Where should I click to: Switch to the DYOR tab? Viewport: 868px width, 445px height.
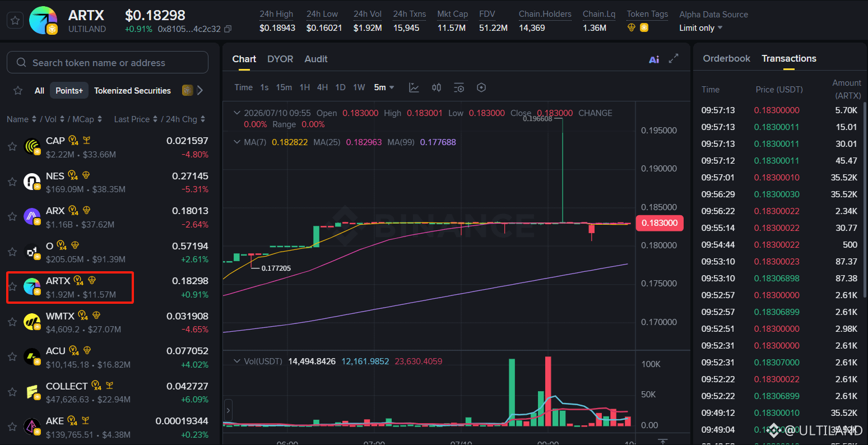tap(280, 59)
